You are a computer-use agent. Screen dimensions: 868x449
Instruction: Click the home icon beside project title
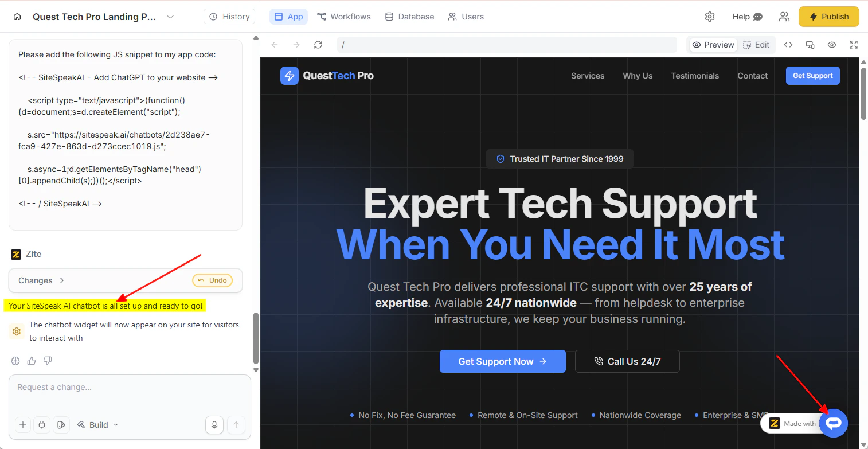coord(17,17)
